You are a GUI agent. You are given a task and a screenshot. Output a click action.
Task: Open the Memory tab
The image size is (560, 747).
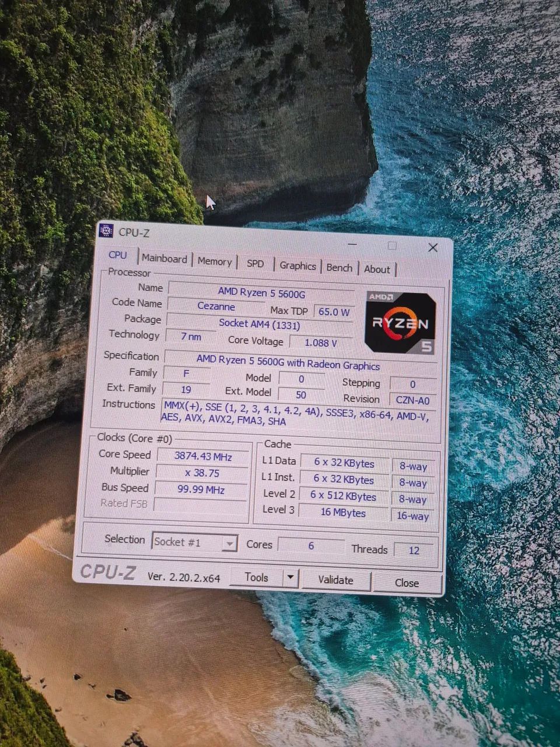215,261
